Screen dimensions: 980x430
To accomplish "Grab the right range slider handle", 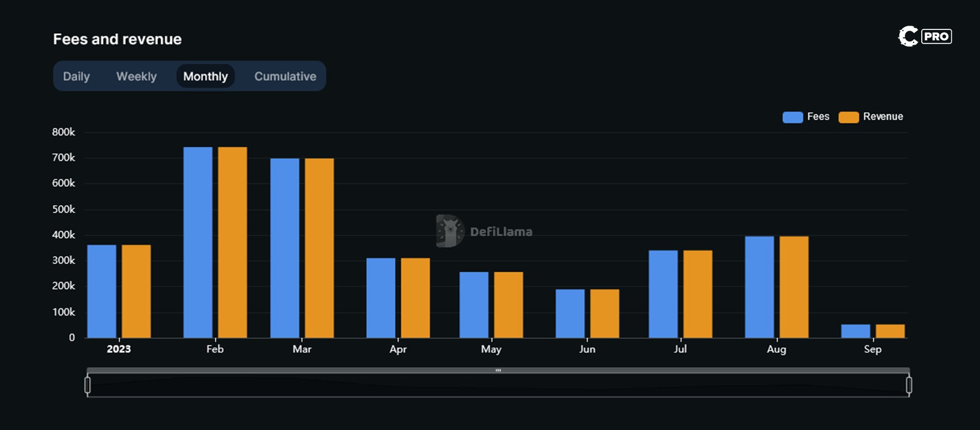I will point(909,385).
